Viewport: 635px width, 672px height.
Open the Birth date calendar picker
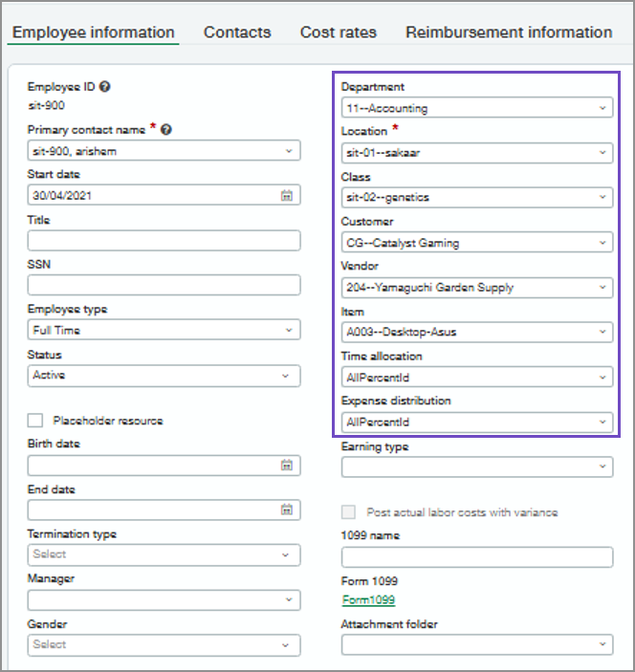click(x=286, y=465)
